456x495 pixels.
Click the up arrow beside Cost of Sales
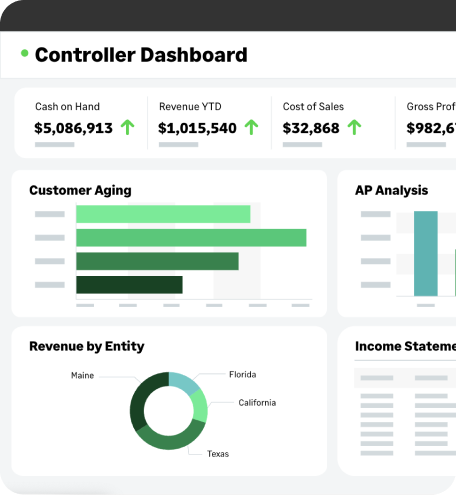coord(354,128)
